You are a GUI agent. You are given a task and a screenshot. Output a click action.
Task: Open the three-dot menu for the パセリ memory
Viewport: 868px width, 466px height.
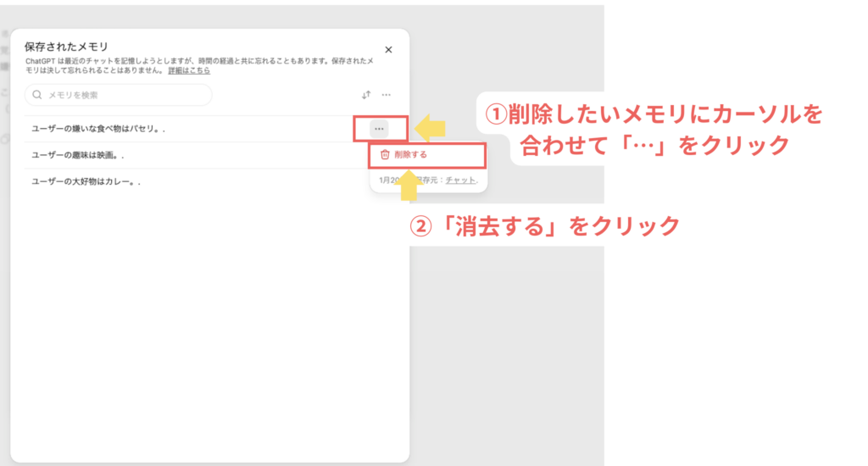point(379,129)
